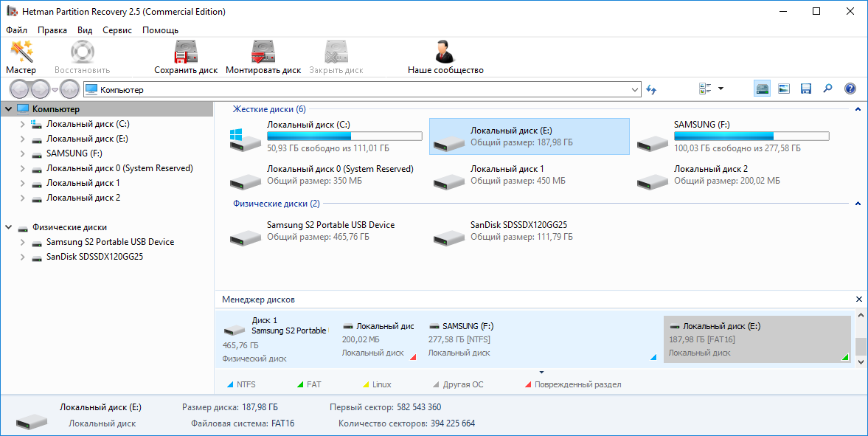Collapse the Физические диски tree node
868x436 pixels.
(9, 227)
